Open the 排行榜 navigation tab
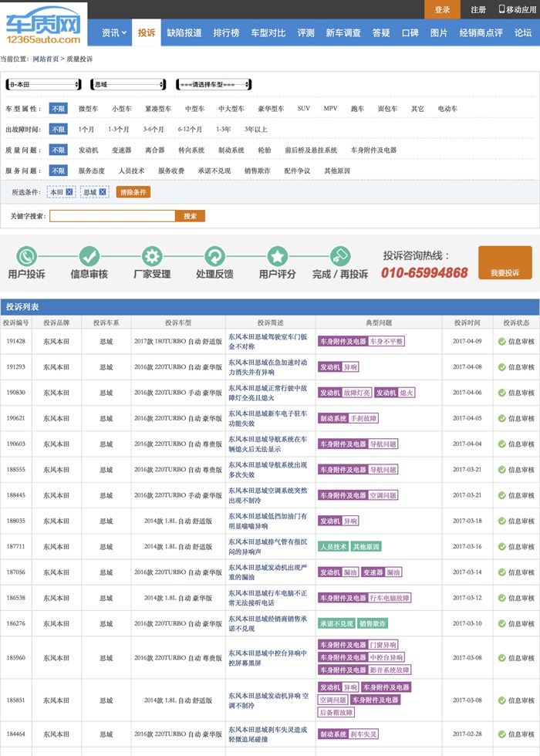Screen dimensions: 540x756 226,33
